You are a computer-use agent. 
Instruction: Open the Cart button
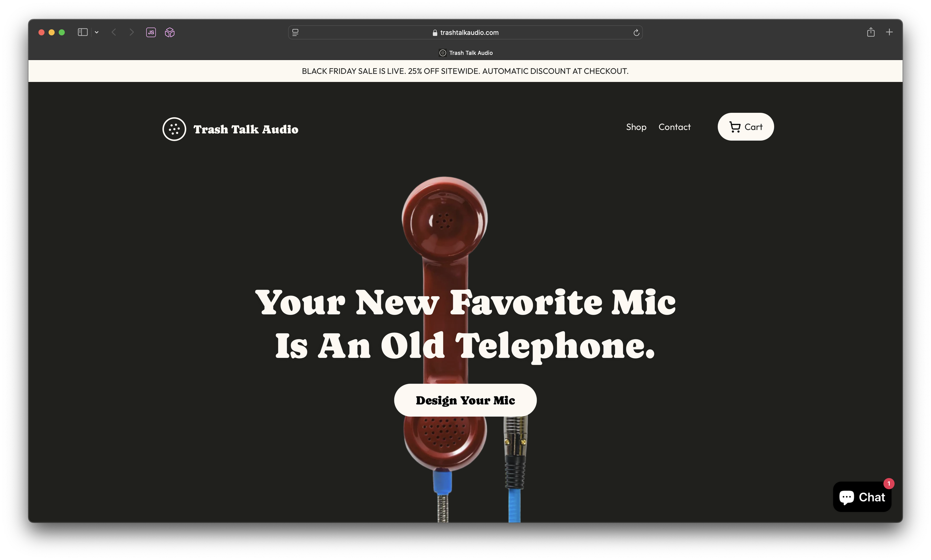click(745, 127)
